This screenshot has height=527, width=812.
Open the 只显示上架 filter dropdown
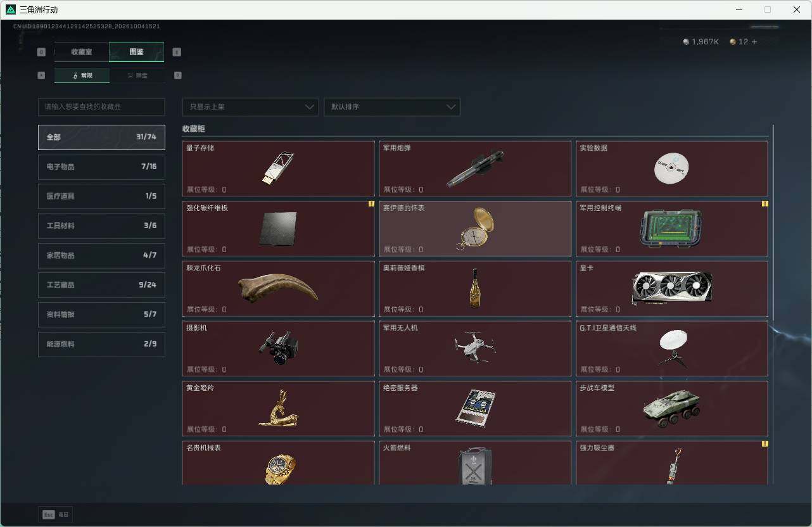250,107
